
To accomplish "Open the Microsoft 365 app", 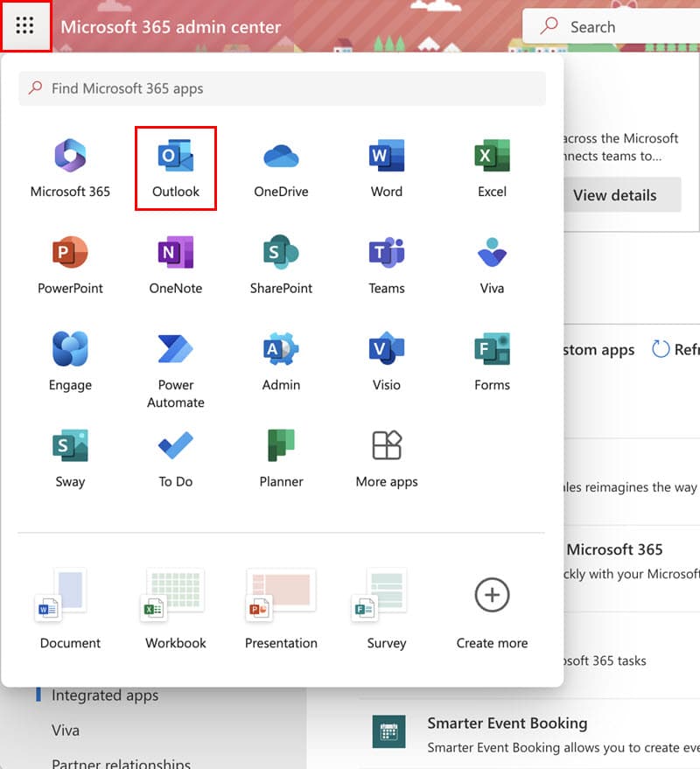I will 70,169.
